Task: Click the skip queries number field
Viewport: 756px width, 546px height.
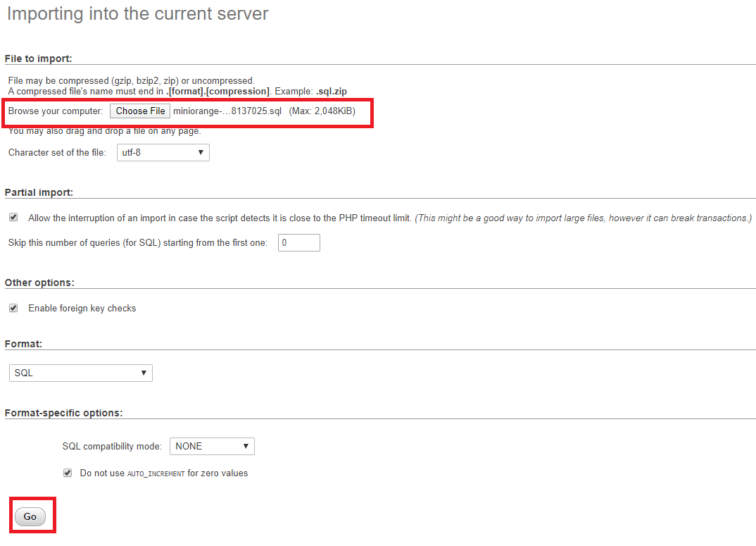Action: (299, 243)
